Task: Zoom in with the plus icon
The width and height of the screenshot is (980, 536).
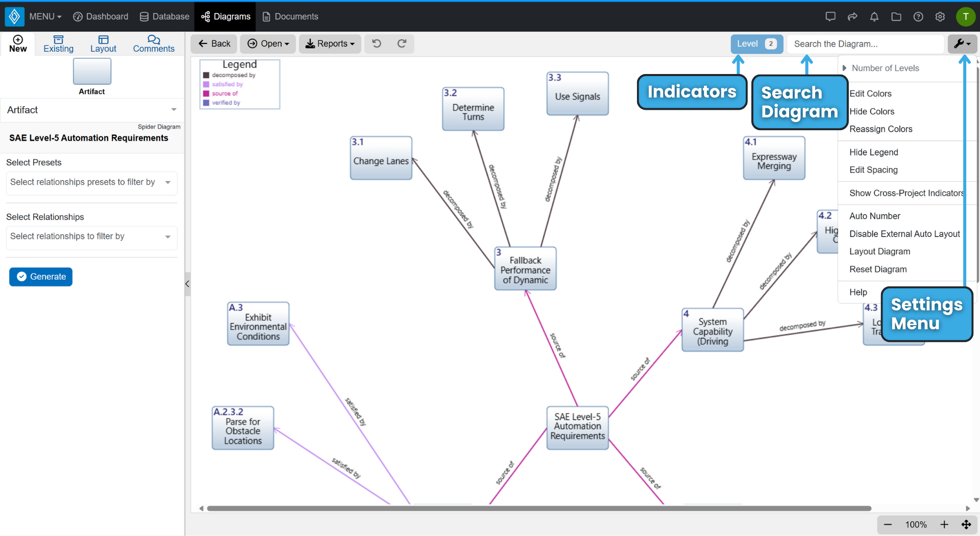Action: (x=944, y=524)
